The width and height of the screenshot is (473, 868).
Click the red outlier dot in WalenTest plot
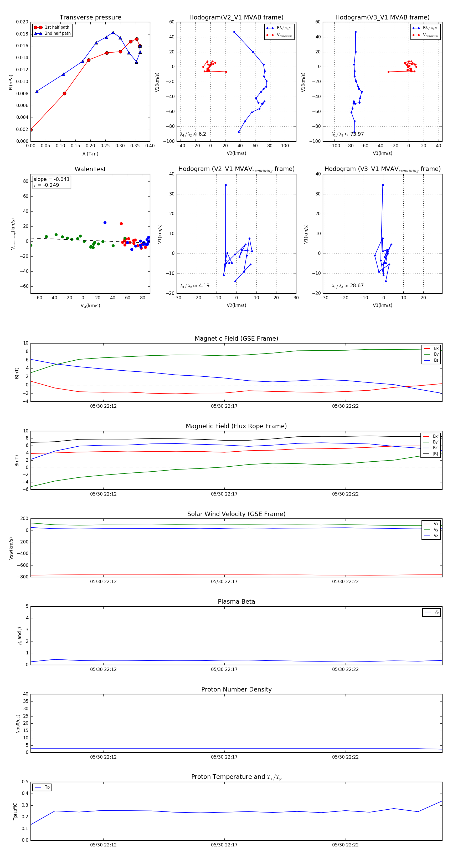tap(121, 224)
